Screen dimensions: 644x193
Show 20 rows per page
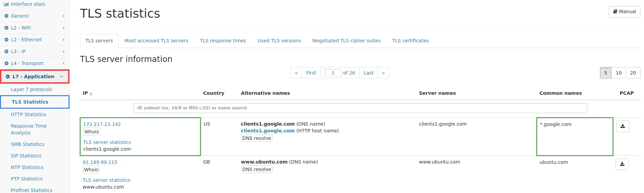click(633, 73)
